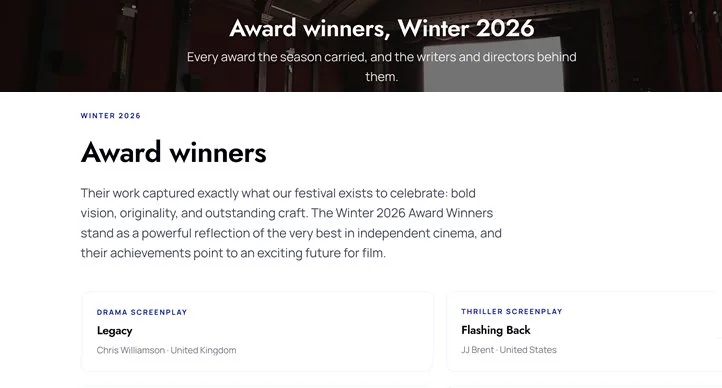Click the large black "Award winners" heading
Viewport: 722px width, 388px height.
coord(174,152)
